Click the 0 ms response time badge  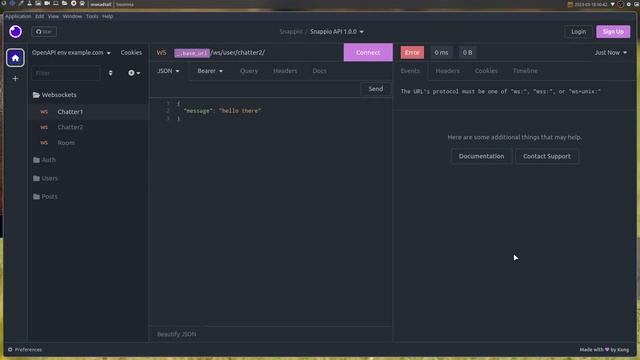point(441,53)
